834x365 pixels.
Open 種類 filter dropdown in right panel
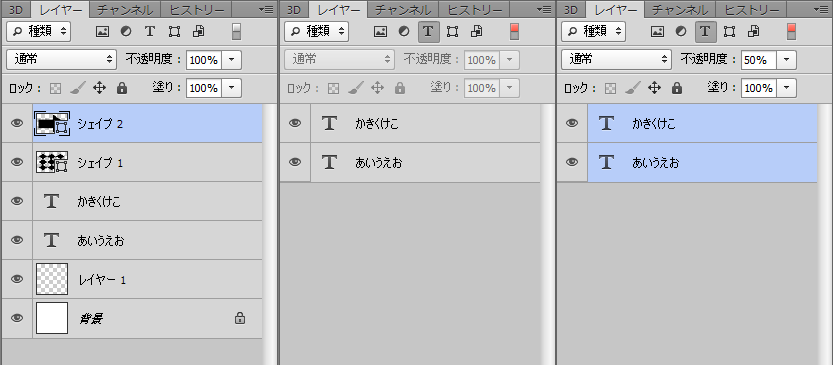593,32
